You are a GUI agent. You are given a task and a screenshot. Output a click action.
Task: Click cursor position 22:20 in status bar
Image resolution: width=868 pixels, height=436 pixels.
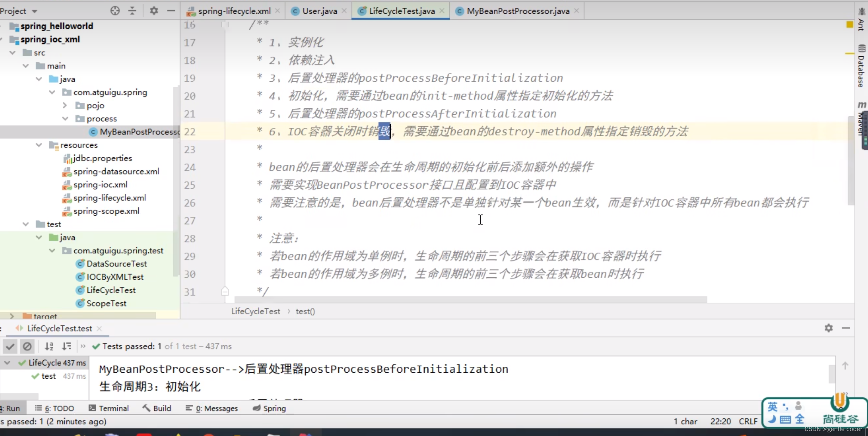[720, 421]
